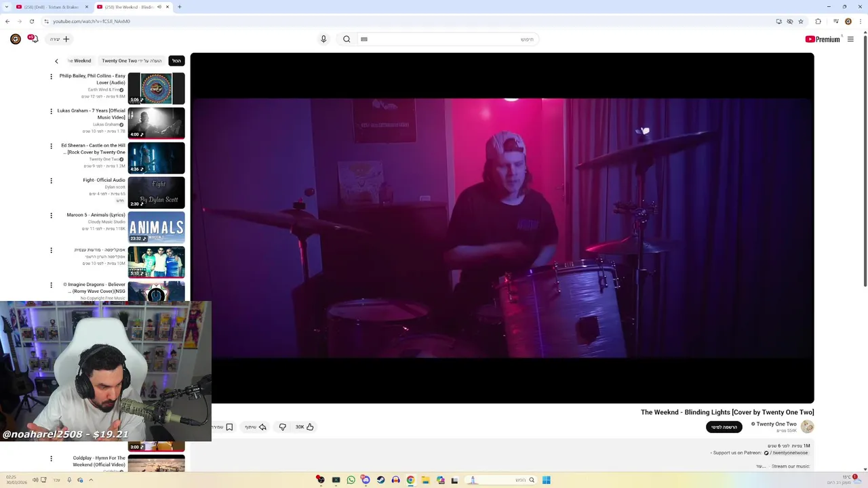Reload the page

pos(31,21)
